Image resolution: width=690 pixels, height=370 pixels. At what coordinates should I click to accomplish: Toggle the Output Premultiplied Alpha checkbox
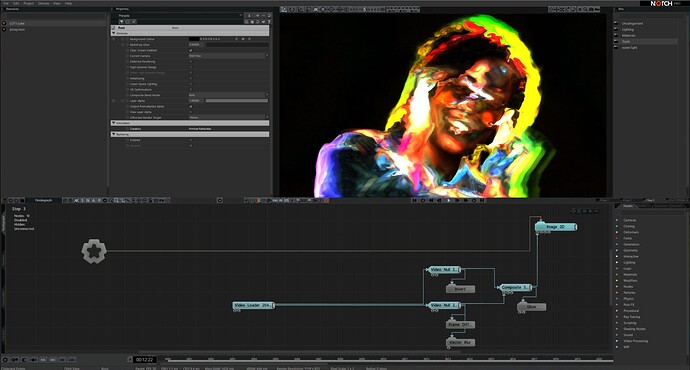tap(191, 106)
